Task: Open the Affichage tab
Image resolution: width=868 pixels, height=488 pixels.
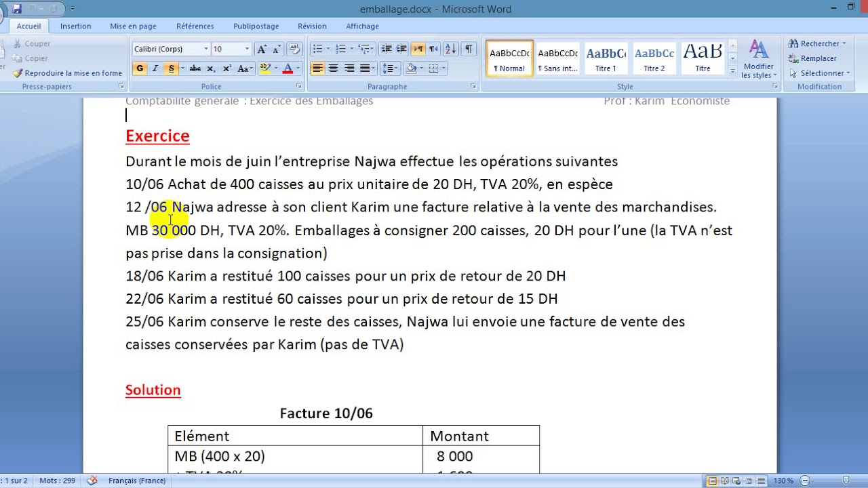Action: tap(363, 26)
